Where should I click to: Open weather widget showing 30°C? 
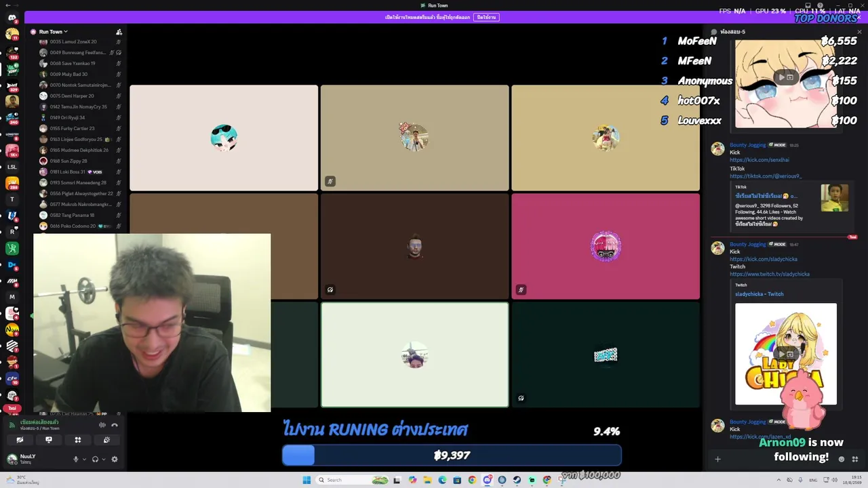point(22,480)
